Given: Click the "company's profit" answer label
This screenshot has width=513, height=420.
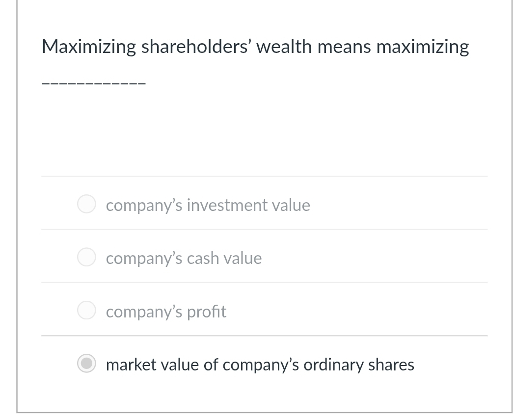Looking at the screenshot, I should pyautogui.click(x=166, y=312).
